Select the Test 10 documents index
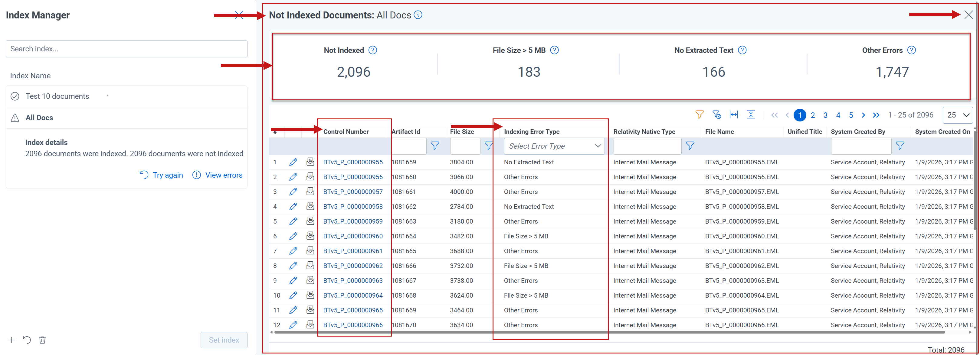980x355 pixels. [x=57, y=96]
